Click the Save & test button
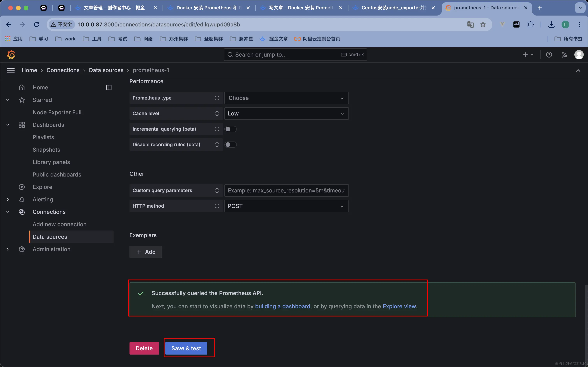Viewport: 588px width, 367px height. pos(186,348)
